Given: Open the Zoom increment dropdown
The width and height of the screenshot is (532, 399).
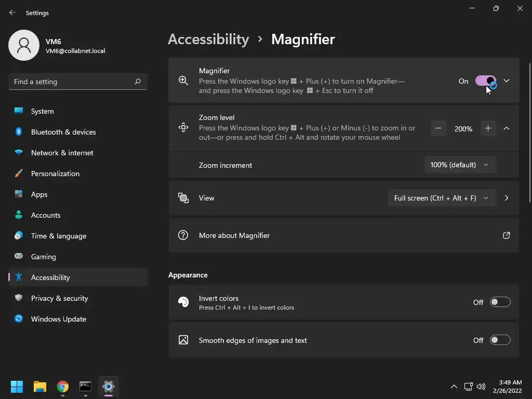Looking at the screenshot, I should [459, 165].
